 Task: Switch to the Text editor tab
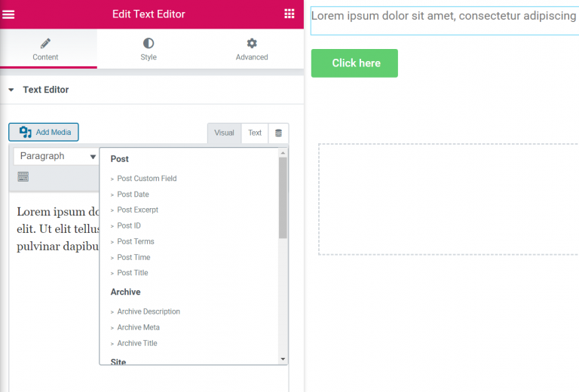tap(255, 133)
